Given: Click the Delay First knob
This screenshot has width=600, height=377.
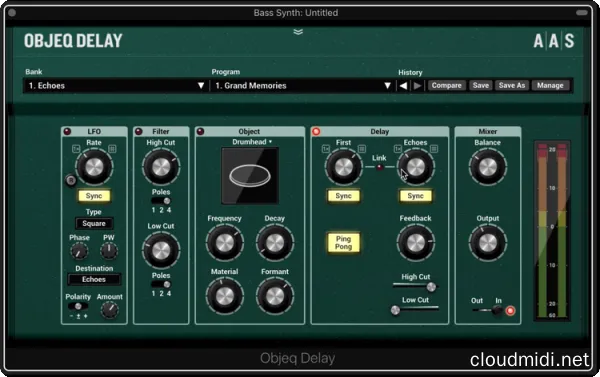Looking at the screenshot, I should 343,167.
